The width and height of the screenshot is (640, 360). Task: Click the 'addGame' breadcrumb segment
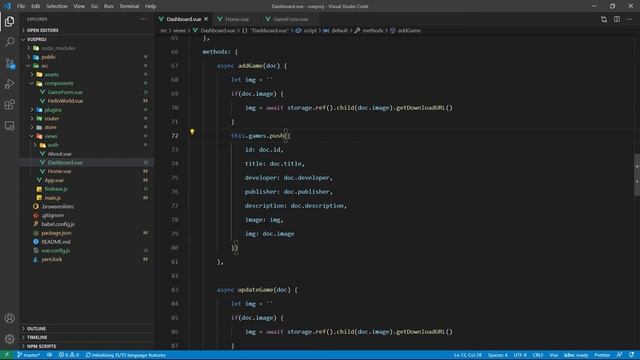(409, 31)
